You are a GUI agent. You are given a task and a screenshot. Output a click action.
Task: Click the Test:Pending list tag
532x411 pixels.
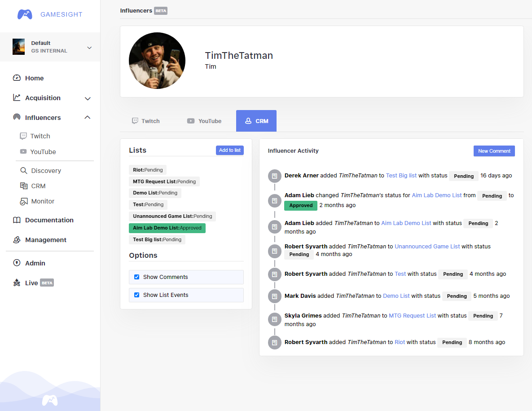pyautogui.click(x=148, y=205)
